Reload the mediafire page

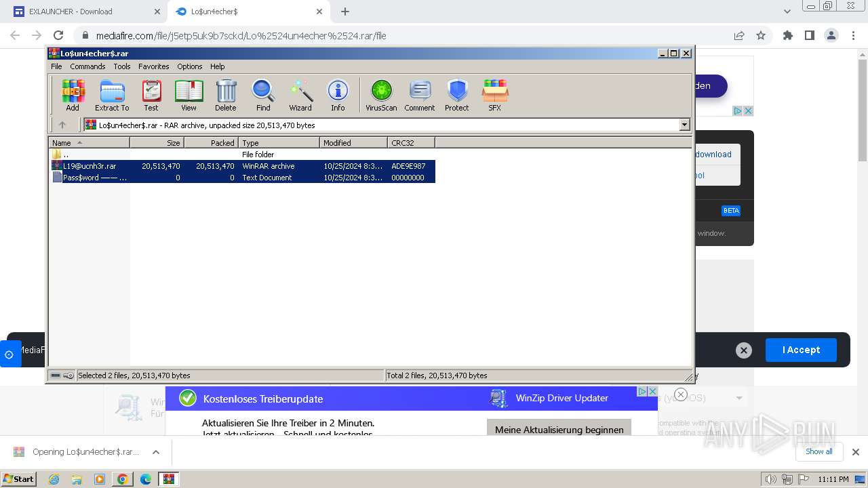[58, 35]
